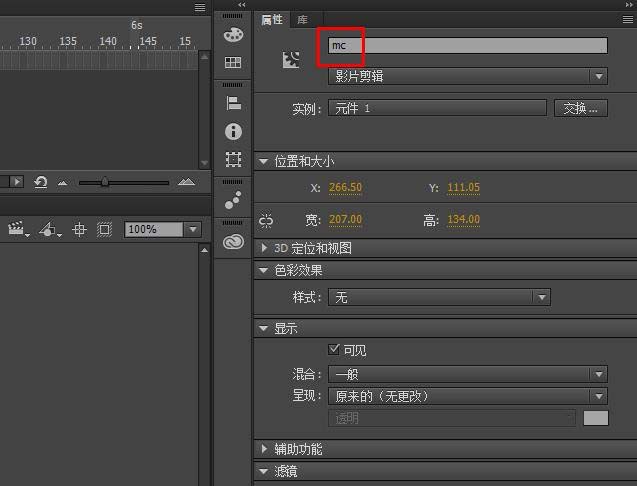Open the 影片剪辑 symbol type dropdown
The width and height of the screenshot is (637, 486).
468,76
